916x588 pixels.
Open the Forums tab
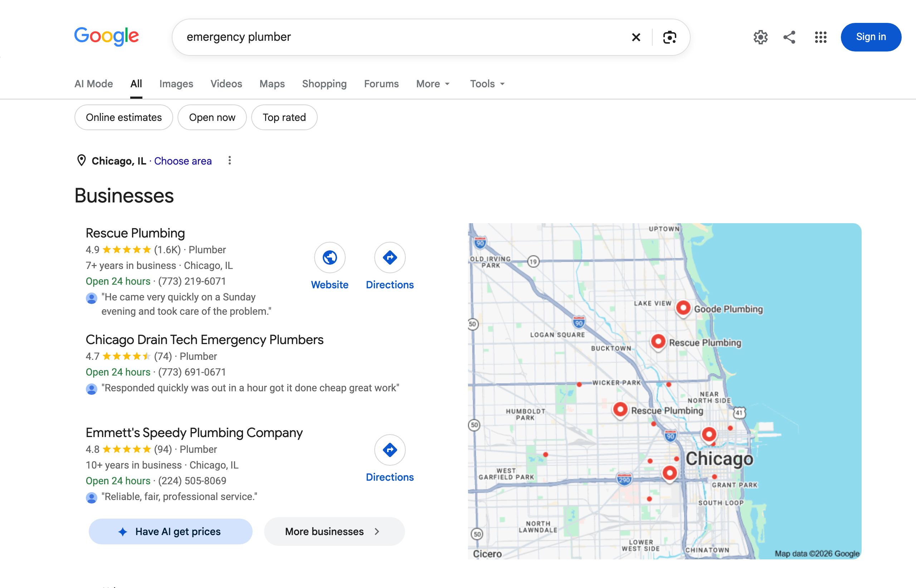pos(381,84)
